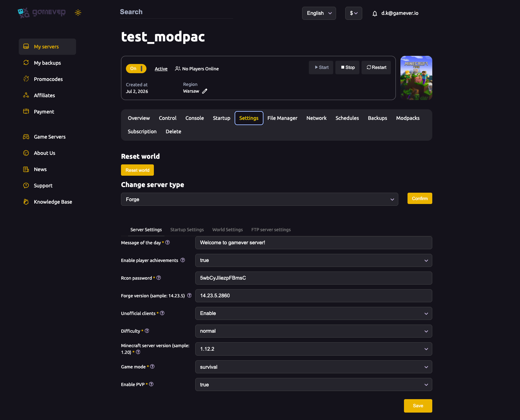Click the Restart server button

(376, 68)
